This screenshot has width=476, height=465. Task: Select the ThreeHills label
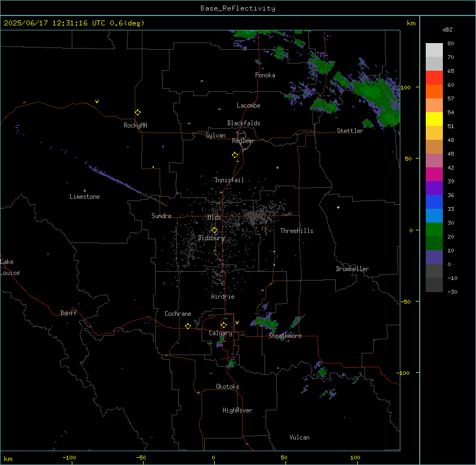pyautogui.click(x=297, y=231)
